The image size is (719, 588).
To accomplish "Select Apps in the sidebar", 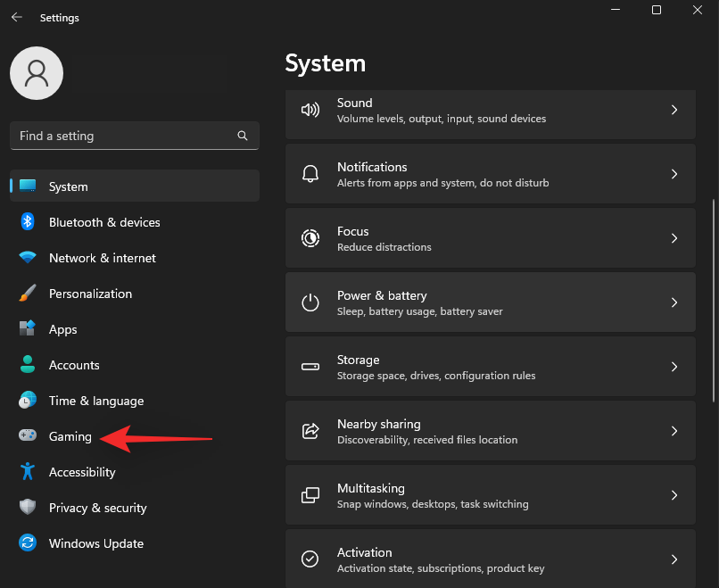I will (x=62, y=328).
